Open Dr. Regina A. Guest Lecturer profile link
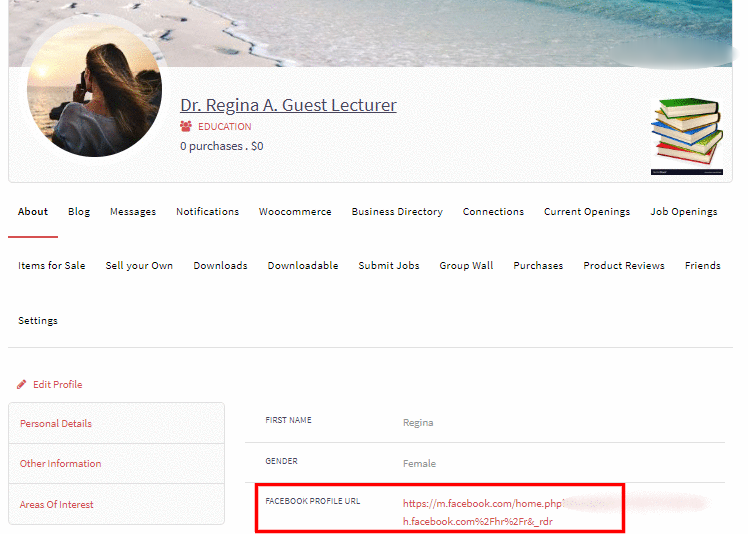Screen dimensions: 748x534 pyautogui.click(x=288, y=105)
